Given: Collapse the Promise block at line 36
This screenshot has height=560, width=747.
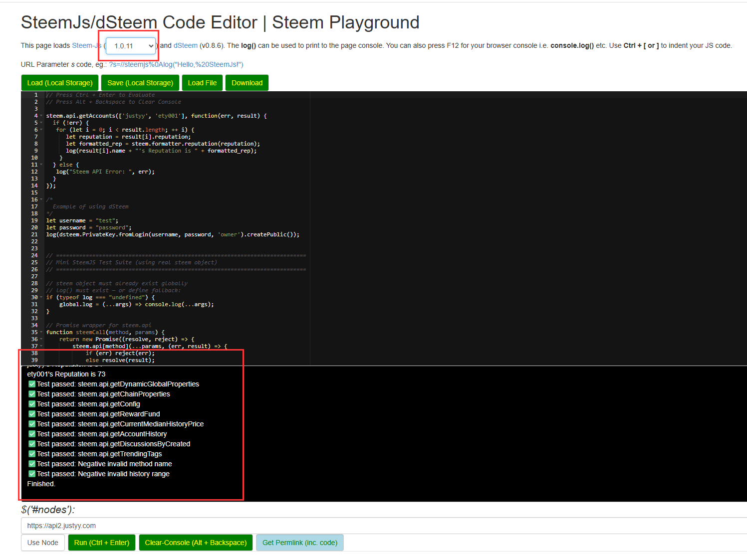Looking at the screenshot, I should [41, 339].
